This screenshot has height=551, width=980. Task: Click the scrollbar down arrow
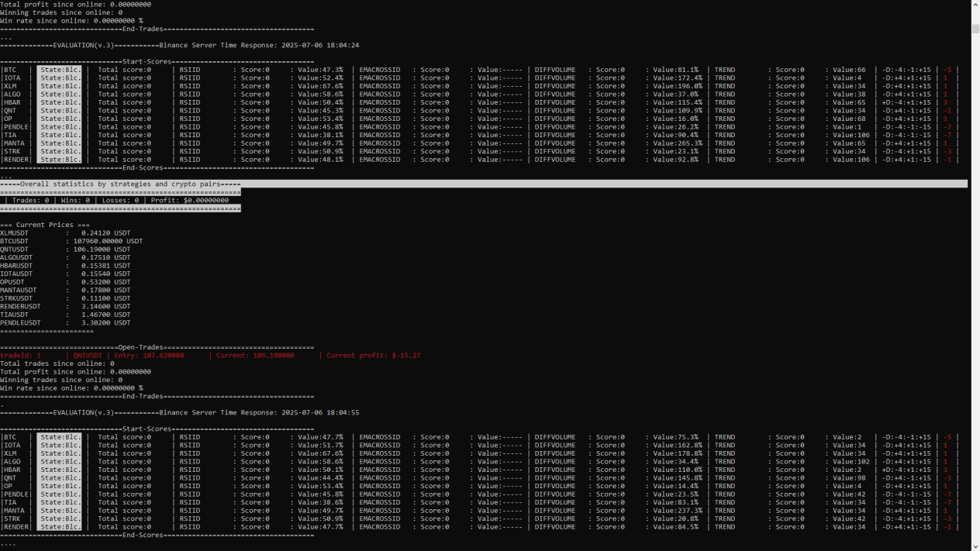click(975, 546)
